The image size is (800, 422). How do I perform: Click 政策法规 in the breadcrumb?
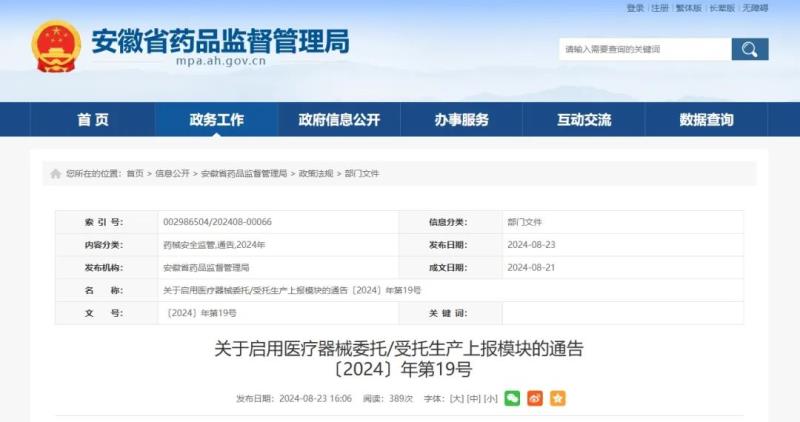[315, 173]
